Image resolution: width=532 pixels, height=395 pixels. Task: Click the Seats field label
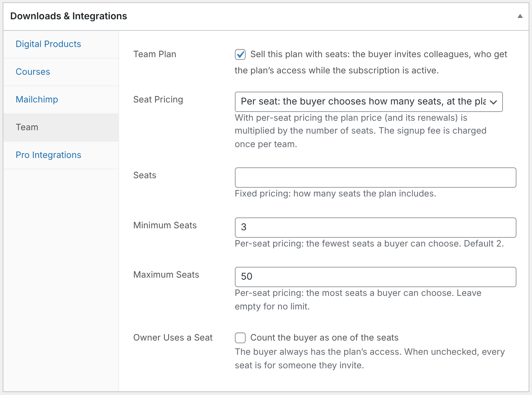[x=145, y=175]
